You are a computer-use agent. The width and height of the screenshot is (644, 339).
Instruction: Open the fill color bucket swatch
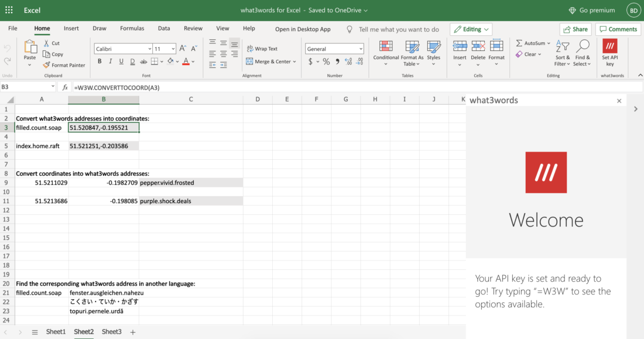[x=170, y=61]
